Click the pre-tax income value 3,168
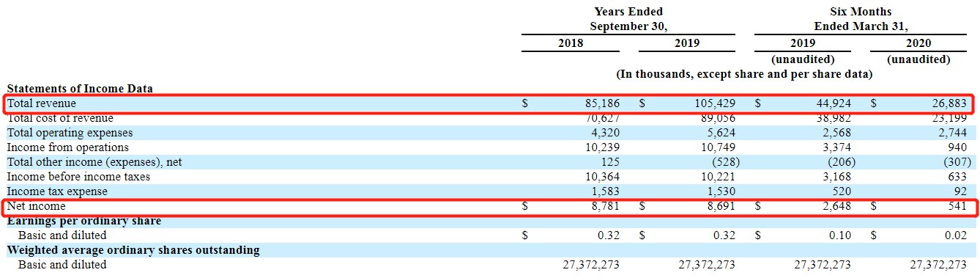The height and width of the screenshot is (278, 980). click(x=836, y=177)
